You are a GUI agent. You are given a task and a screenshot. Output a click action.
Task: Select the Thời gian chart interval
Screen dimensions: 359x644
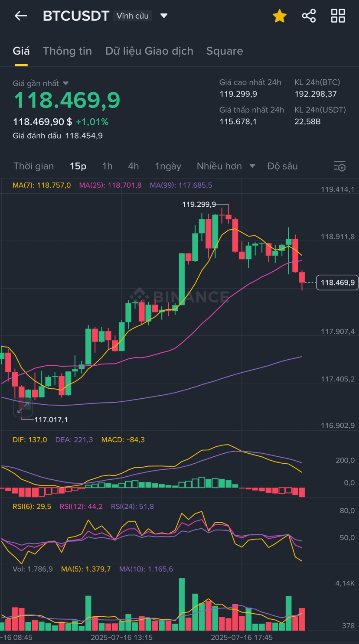34,166
